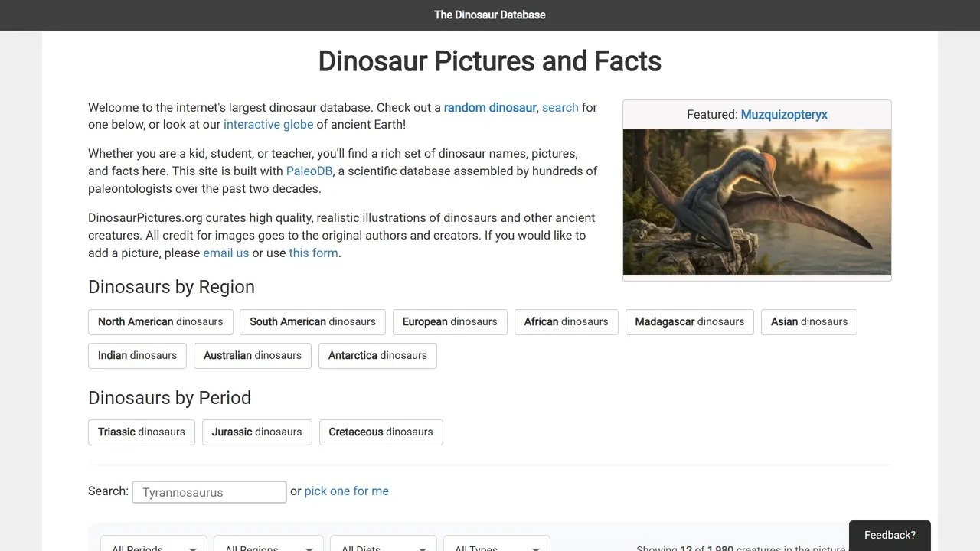Click the pick one for me link

pos(346,491)
